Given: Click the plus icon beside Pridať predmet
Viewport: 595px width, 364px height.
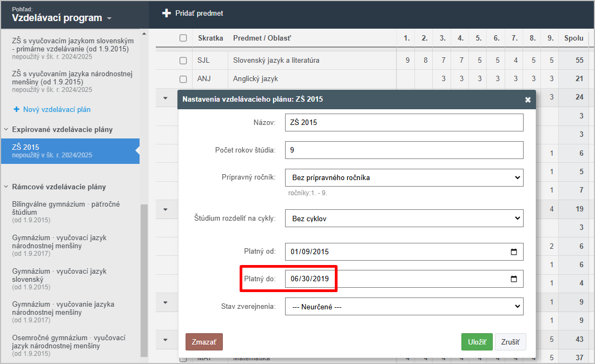Looking at the screenshot, I should pos(167,13).
